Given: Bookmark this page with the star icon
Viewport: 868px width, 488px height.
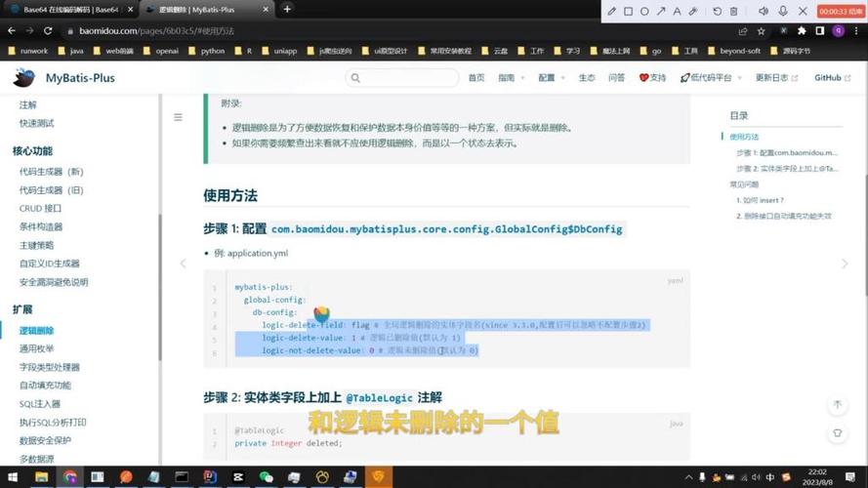Looking at the screenshot, I should point(762,31).
